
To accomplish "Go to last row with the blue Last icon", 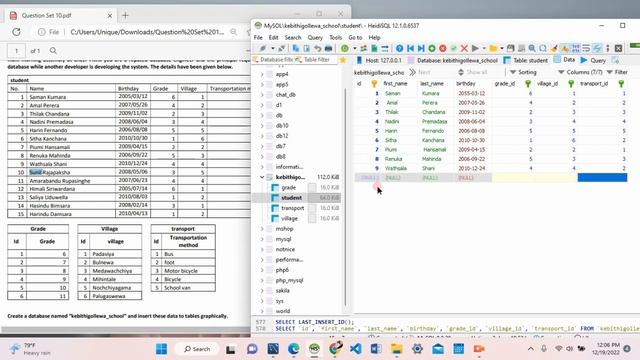I will click(x=421, y=49).
